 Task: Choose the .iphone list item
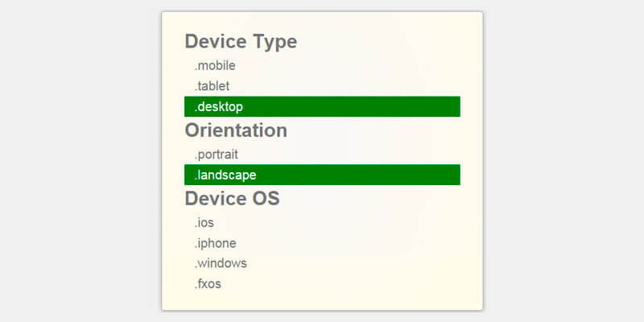click(214, 243)
